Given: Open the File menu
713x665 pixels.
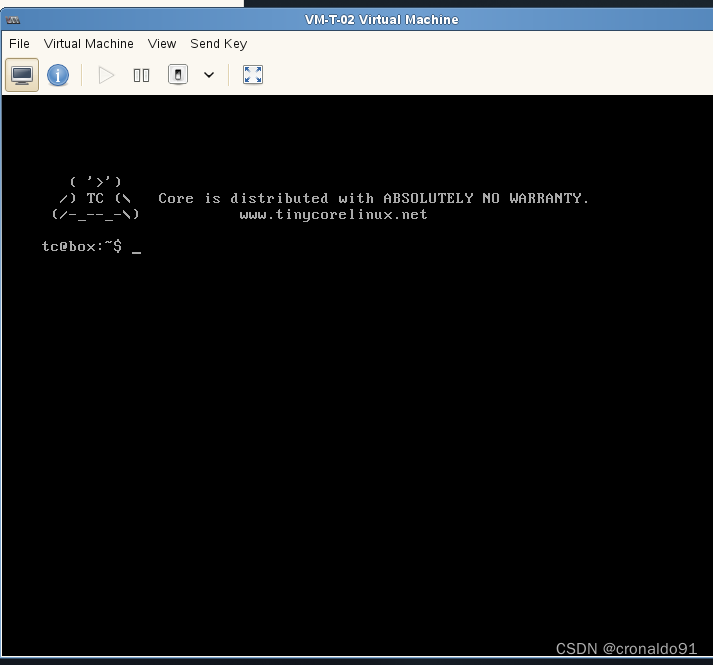Looking at the screenshot, I should click(x=19, y=44).
